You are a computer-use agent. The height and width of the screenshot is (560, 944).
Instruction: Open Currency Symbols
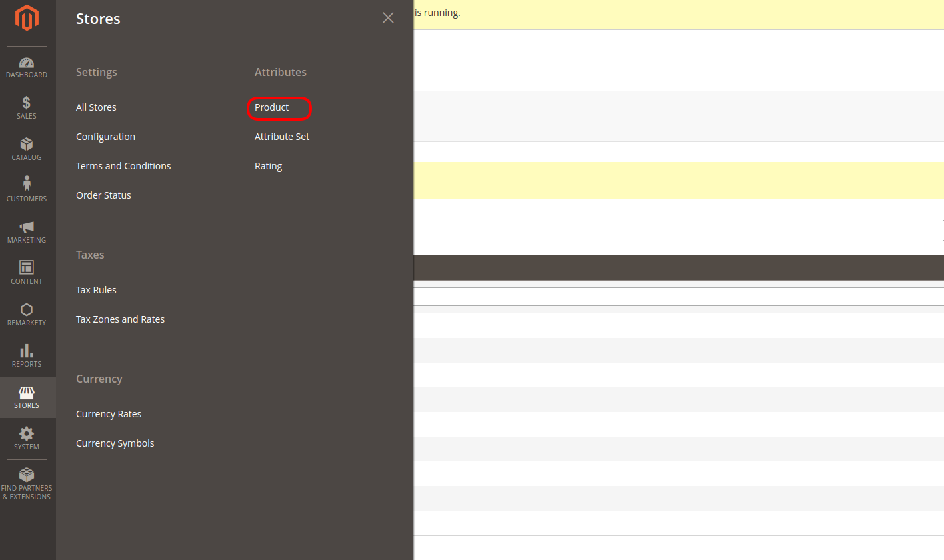(x=115, y=443)
